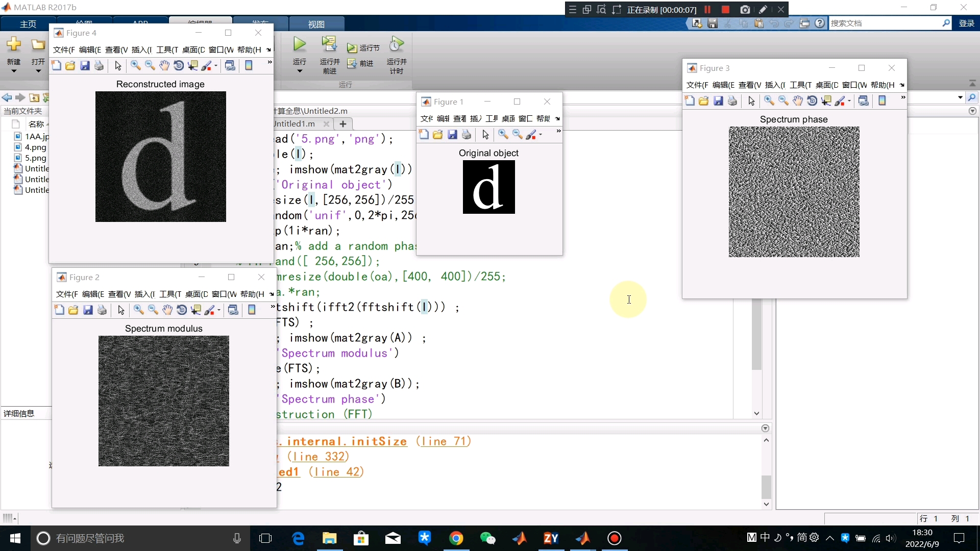Take screenshot with recorder camera icon

pyautogui.click(x=745, y=9)
